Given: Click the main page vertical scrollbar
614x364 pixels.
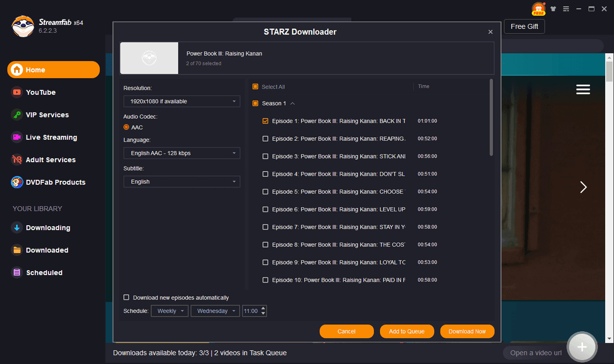Looking at the screenshot, I should pos(609,72).
